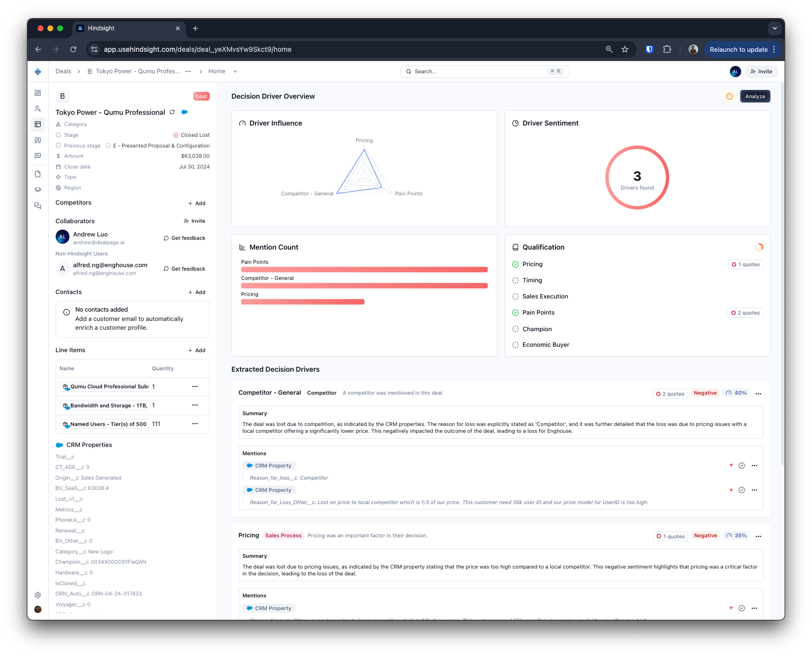Screen dimensions: 812x656
Task: Click the AL avatar in top bar
Action: tap(735, 71)
